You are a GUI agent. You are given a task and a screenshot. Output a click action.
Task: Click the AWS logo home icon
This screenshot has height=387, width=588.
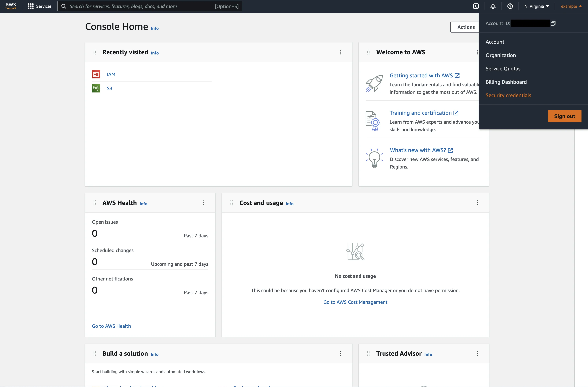(11, 6)
